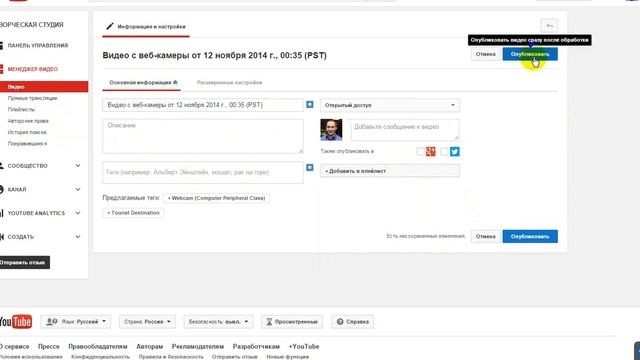Open the Безопасность: выкл. dropdown

[x=218, y=322]
